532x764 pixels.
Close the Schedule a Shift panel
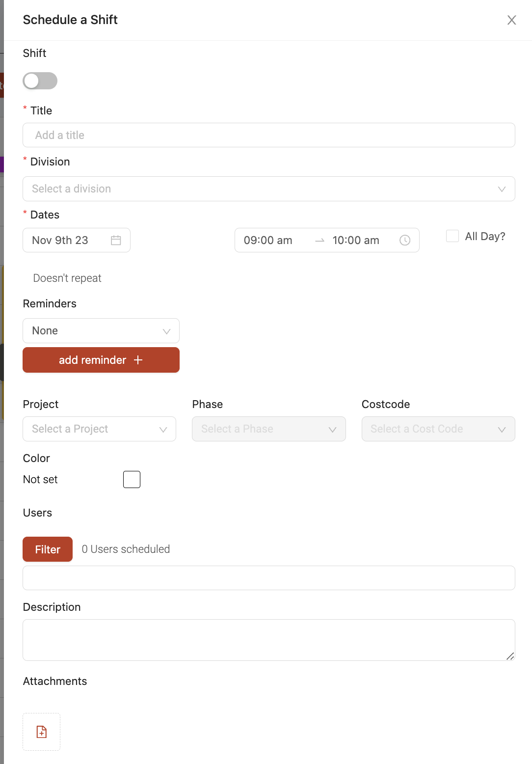pyautogui.click(x=512, y=20)
